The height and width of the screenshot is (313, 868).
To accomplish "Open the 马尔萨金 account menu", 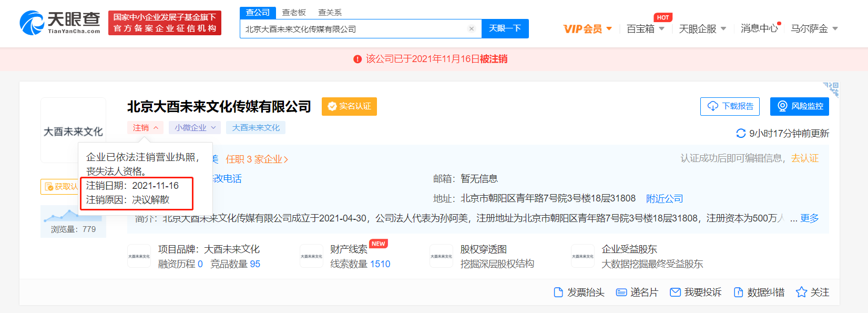I will click(x=814, y=29).
